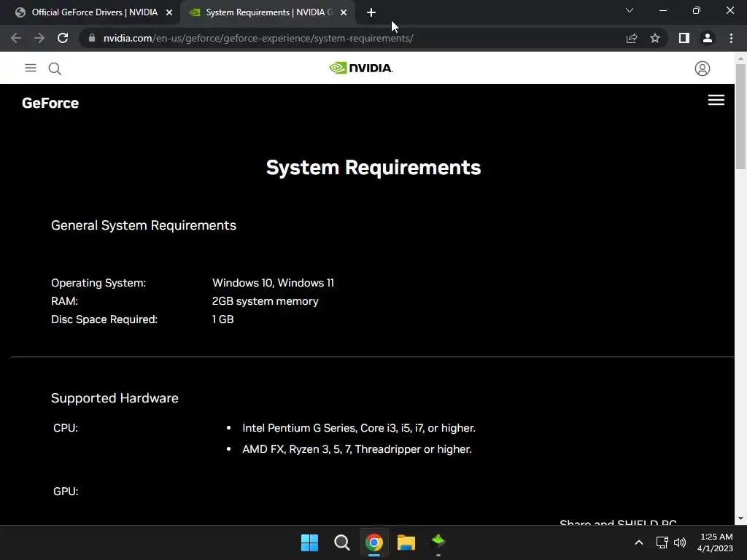Open NVIDIA account login icon
747x560 pixels.
click(x=703, y=69)
